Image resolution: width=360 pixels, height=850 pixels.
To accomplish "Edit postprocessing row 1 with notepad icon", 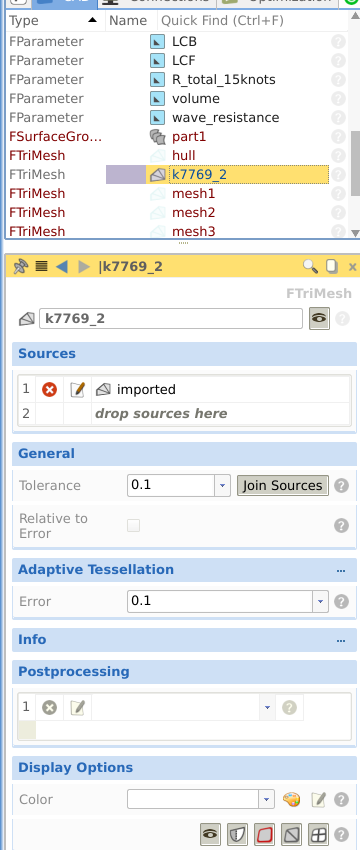I will [x=78, y=707].
